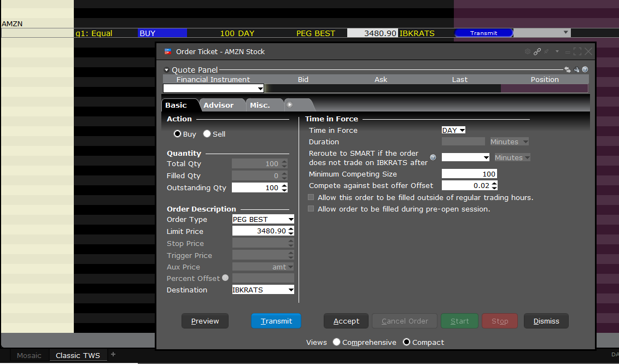Click the Outstanding Qty input field
Image resolution: width=619 pixels, height=364 pixels.
point(256,187)
